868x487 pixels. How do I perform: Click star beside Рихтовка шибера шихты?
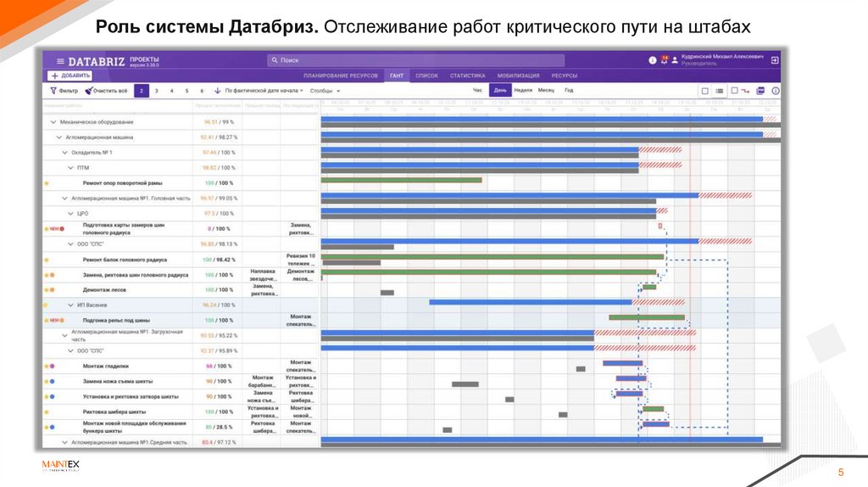(x=47, y=411)
